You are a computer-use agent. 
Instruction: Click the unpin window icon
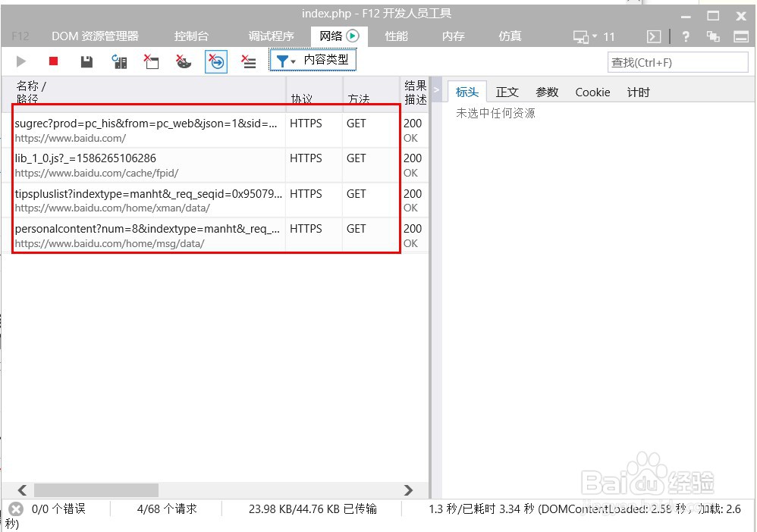[x=713, y=36]
